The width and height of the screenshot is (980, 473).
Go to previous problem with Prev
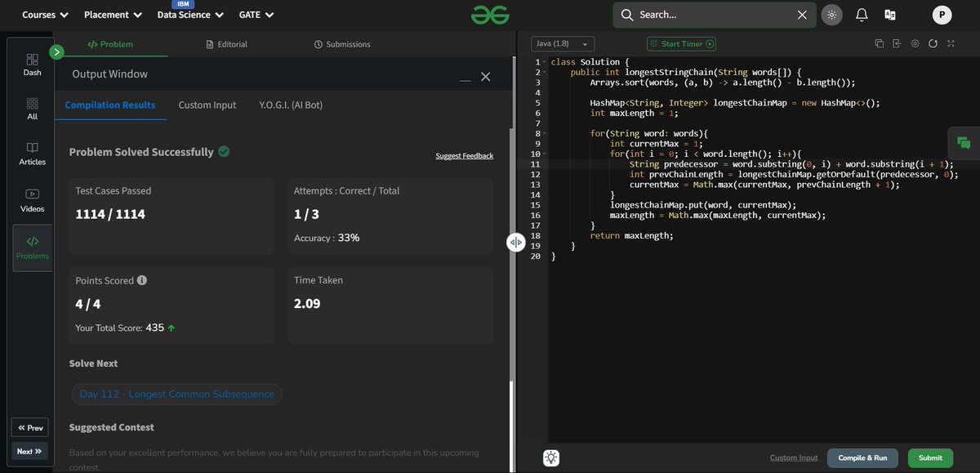click(29, 427)
